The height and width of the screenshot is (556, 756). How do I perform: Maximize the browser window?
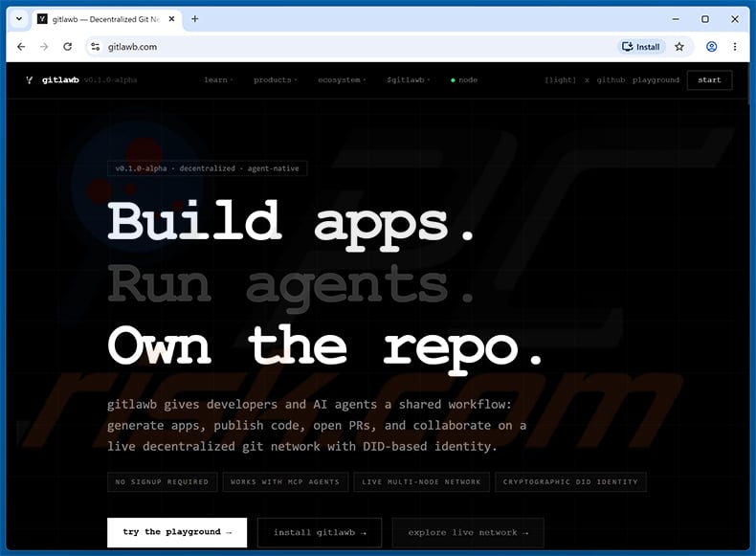tap(705, 19)
